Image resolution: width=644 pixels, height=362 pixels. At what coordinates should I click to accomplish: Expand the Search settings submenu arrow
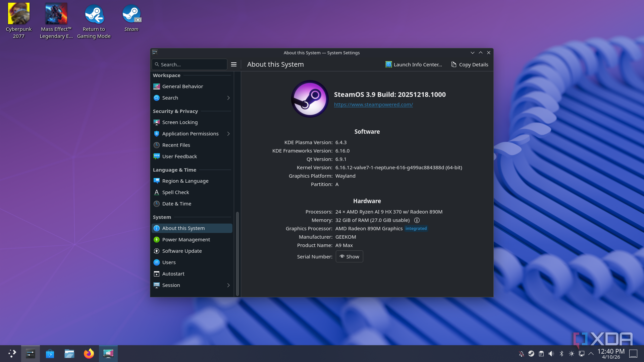coord(228,98)
